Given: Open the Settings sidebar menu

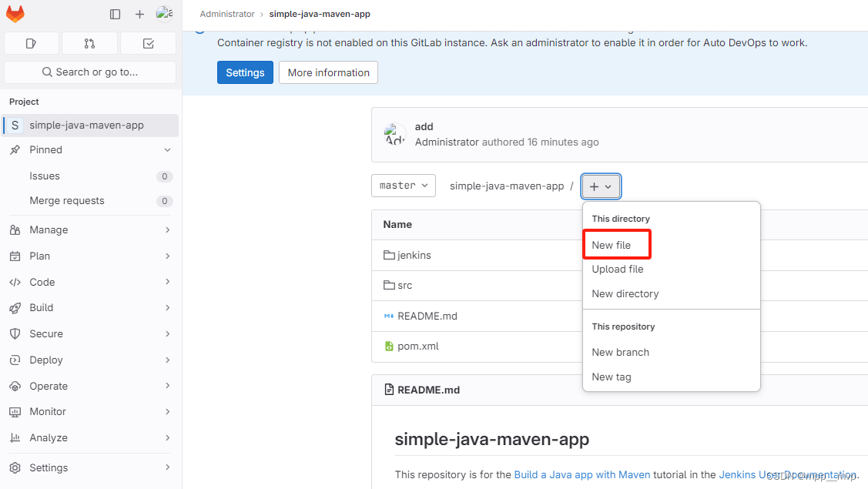Looking at the screenshot, I should point(91,468).
